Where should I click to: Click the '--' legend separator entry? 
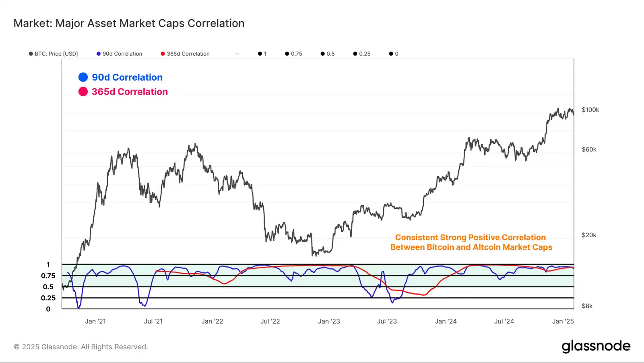(237, 54)
